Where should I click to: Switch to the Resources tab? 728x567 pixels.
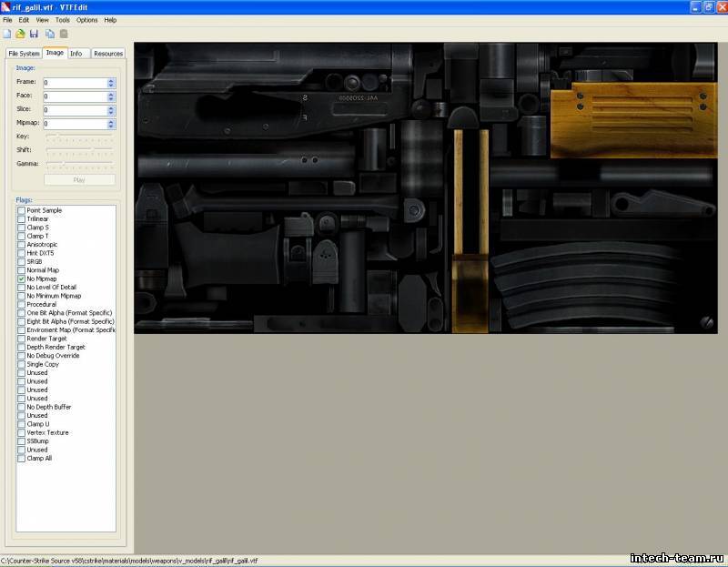(x=108, y=54)
